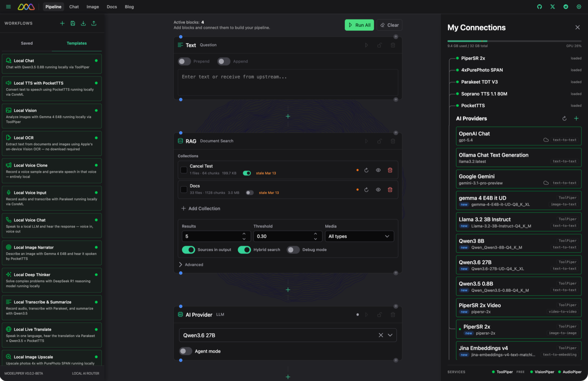Open the GitHub icon link
588x381 pixels.
(x=539, y=7)
